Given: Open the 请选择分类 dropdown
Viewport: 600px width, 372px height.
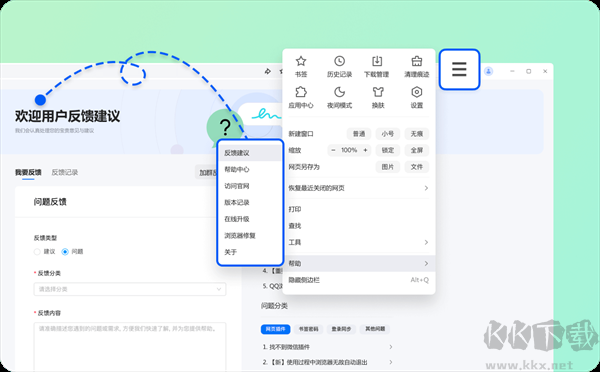Looking at the screenshot, I should pos(130,289).
